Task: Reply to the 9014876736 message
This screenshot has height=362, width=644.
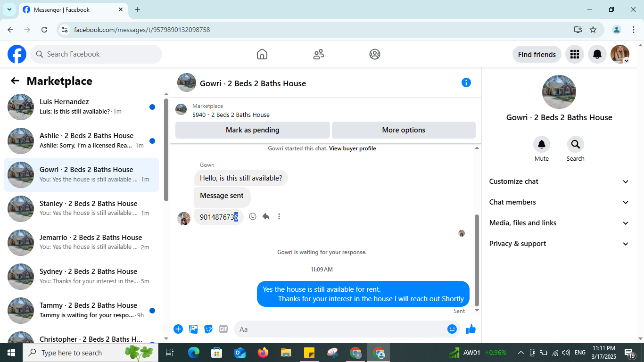Action: tap(266, 216)
